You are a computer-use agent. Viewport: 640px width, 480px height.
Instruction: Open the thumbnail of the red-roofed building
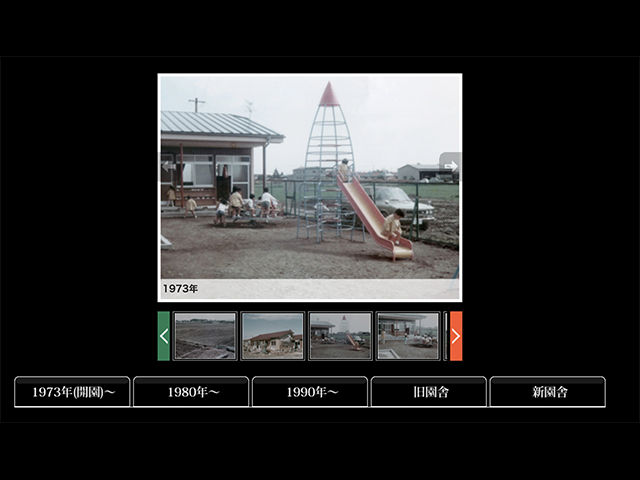[272, 336]
